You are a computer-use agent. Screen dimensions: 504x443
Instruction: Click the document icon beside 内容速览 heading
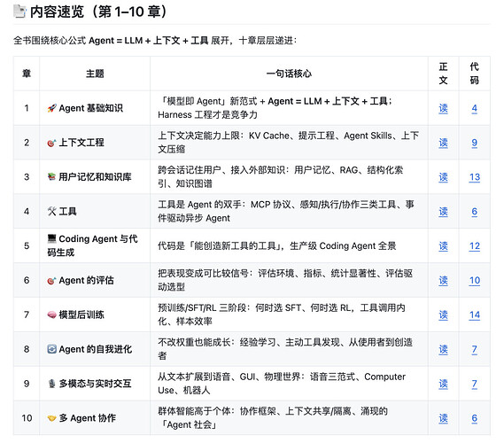coord(19,12)
